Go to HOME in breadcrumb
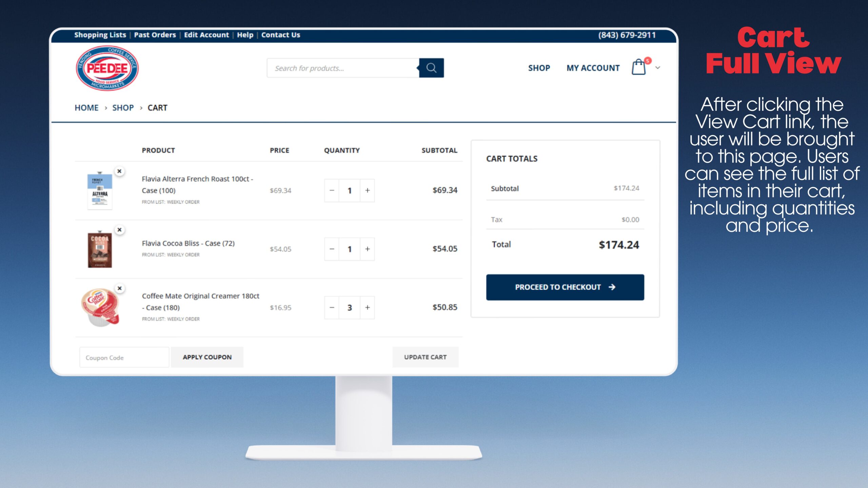Viewport: 868px width, 488px height. 86,108
